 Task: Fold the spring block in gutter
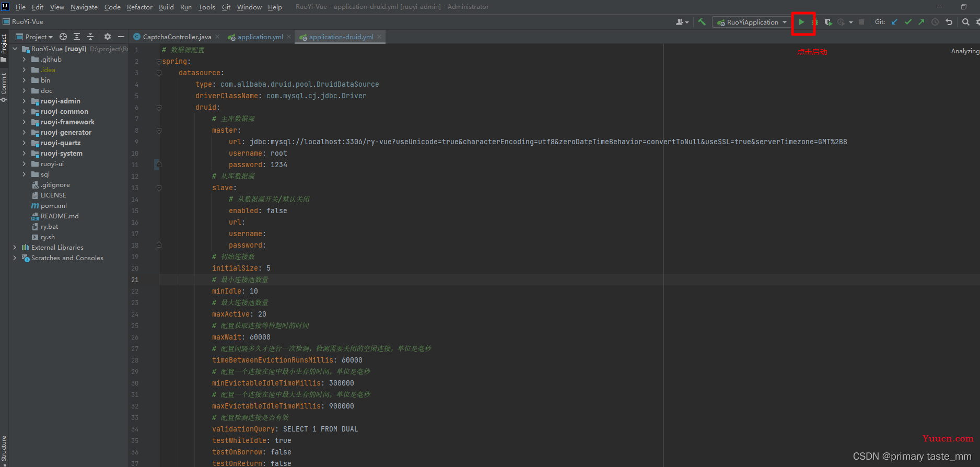click(159, 61)
